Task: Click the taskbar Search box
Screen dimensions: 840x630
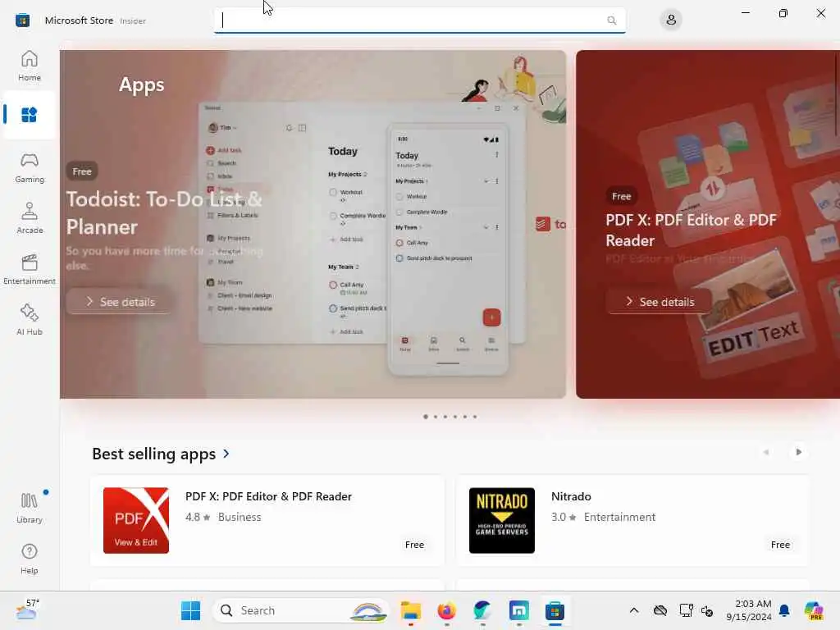Action: (x=301, y=610)
